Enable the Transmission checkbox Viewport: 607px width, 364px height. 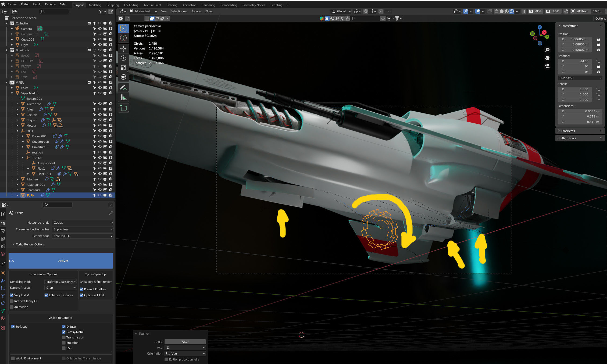(x=64, y=337)
